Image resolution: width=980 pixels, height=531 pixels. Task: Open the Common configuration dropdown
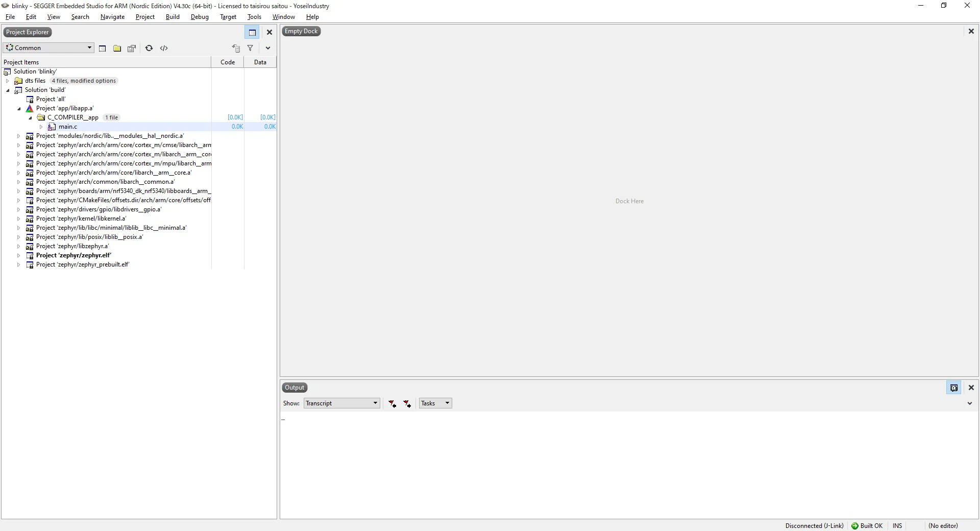point(48,48)
